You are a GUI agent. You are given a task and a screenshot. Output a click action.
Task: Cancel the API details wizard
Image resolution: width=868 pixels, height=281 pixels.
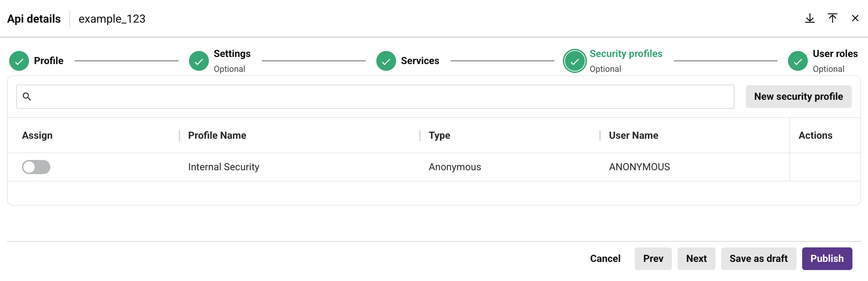pyautogui.click(x=605, y=258)
